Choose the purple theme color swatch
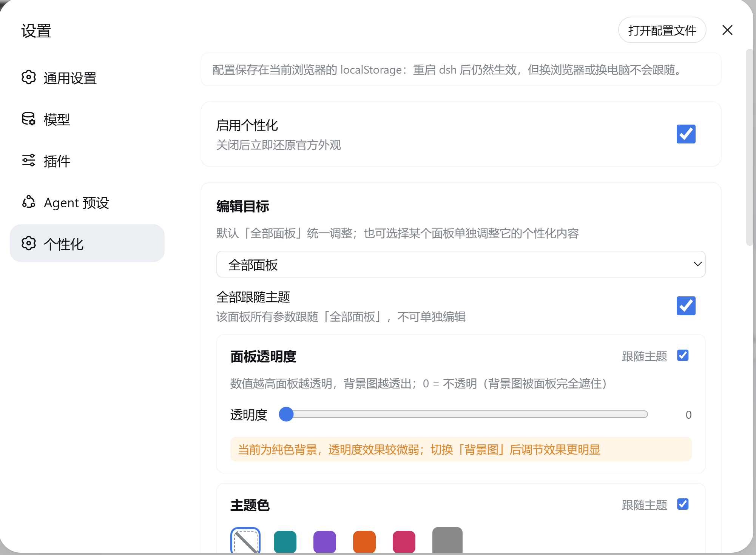The width and height of the screenshot is (756, 555). (325, 542)
